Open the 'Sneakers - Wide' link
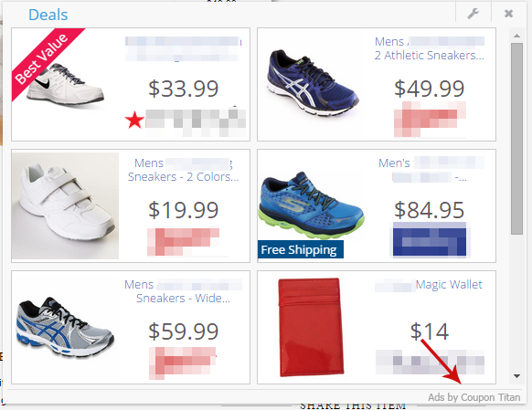Viewport: 532px width, 410px height. [x=183, y=299]
